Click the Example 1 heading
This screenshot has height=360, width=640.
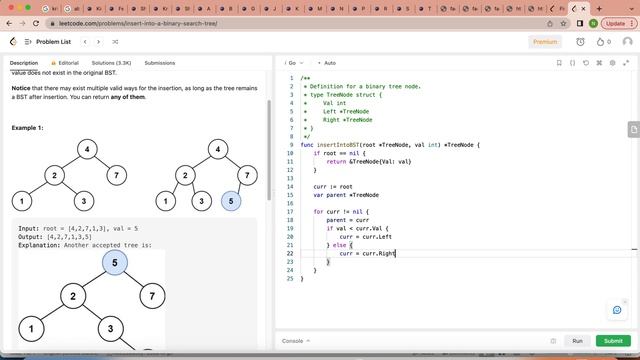pyautogui.click(x=27, y=128)
